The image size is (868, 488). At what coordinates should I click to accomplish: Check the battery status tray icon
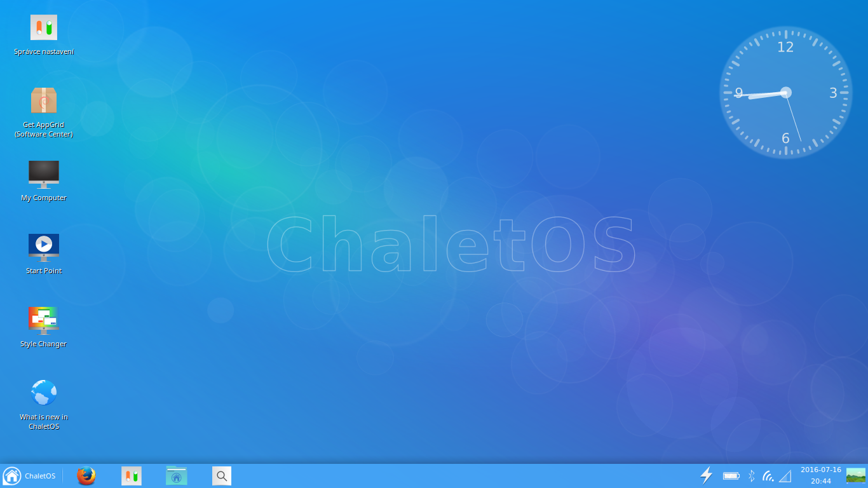731,476
